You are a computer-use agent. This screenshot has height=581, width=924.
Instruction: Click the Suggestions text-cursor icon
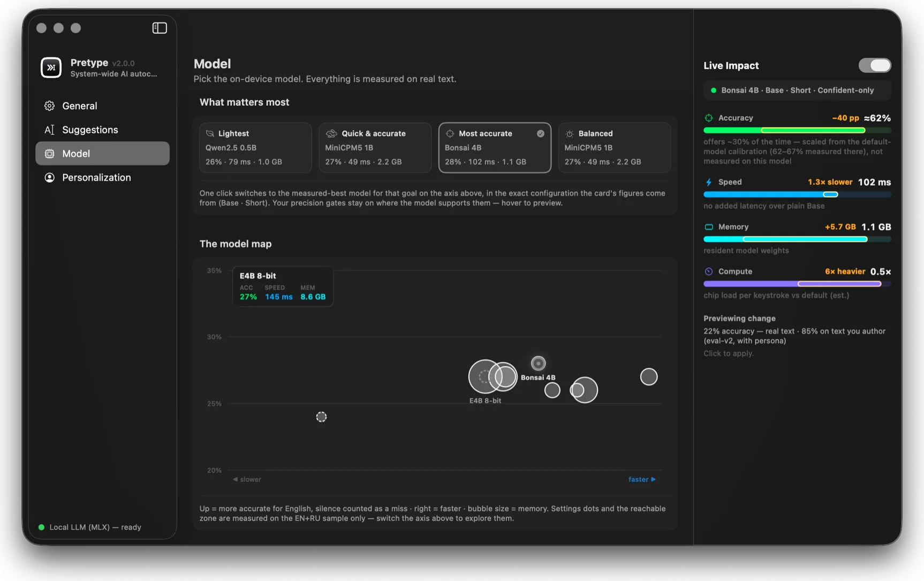pyautogui.click(x=49, y=130)
